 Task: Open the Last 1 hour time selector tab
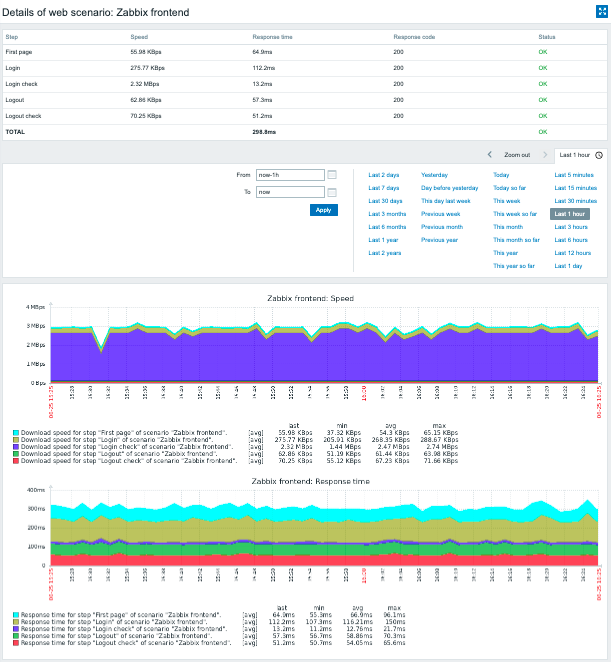(x=581, y=155)
